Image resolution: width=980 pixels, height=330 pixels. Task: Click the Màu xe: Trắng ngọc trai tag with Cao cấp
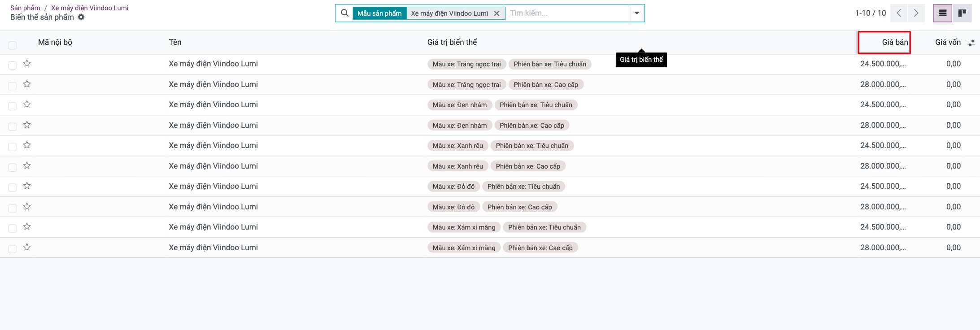pyautogui.click(x=467, y=85)
